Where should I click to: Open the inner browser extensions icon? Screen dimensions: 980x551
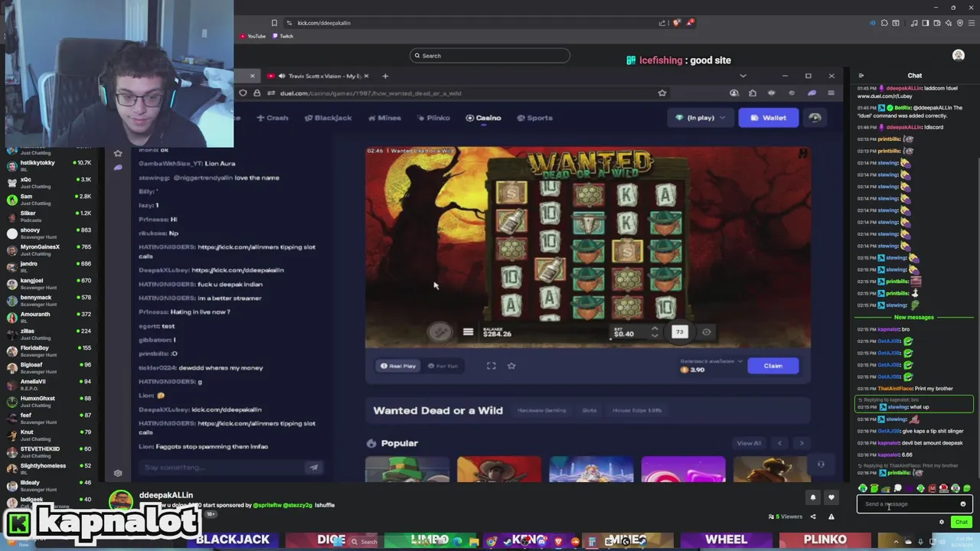pos(753,93)
